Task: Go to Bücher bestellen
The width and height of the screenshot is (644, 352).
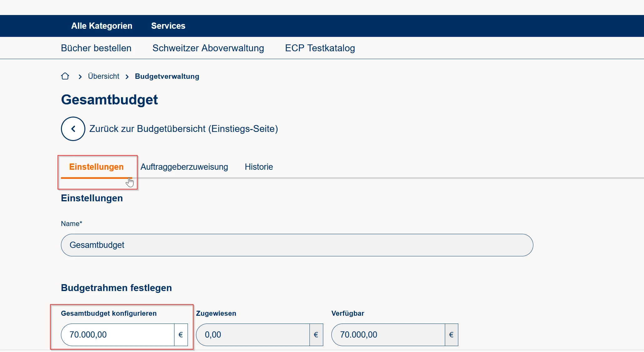Action: coord(96,48)
